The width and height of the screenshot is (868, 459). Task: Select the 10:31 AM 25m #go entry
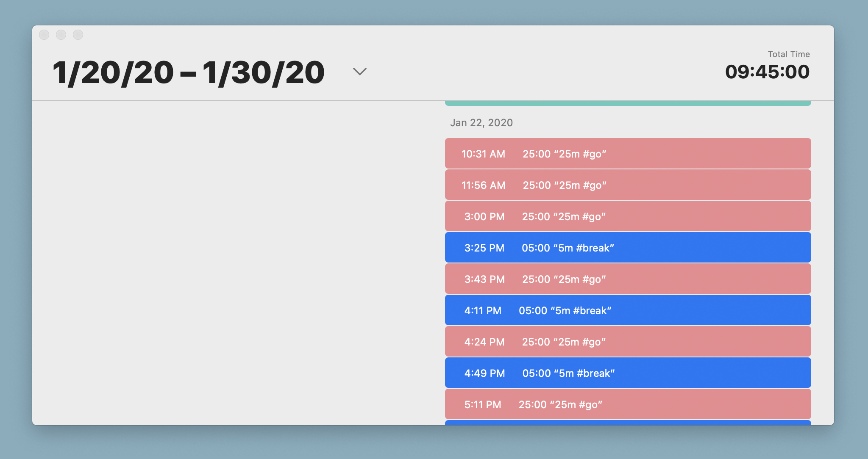(627, 153)
